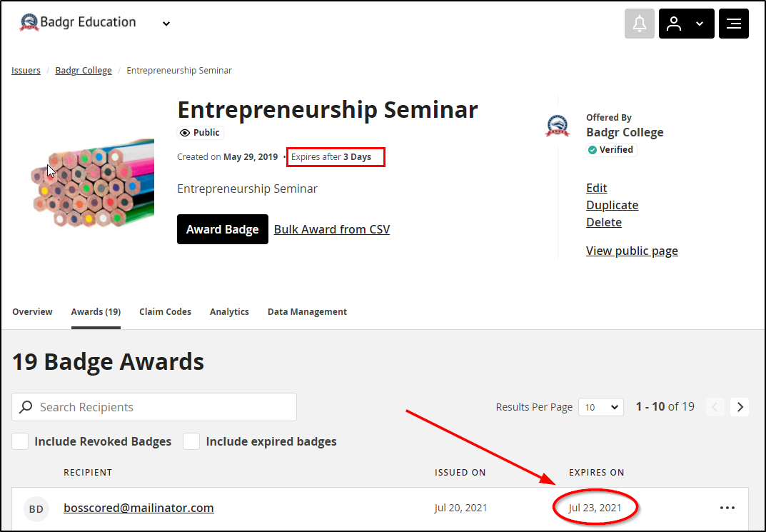Open Bulk Award from CSV link
The image size is (766, 532).
click(x=332, y=229)
